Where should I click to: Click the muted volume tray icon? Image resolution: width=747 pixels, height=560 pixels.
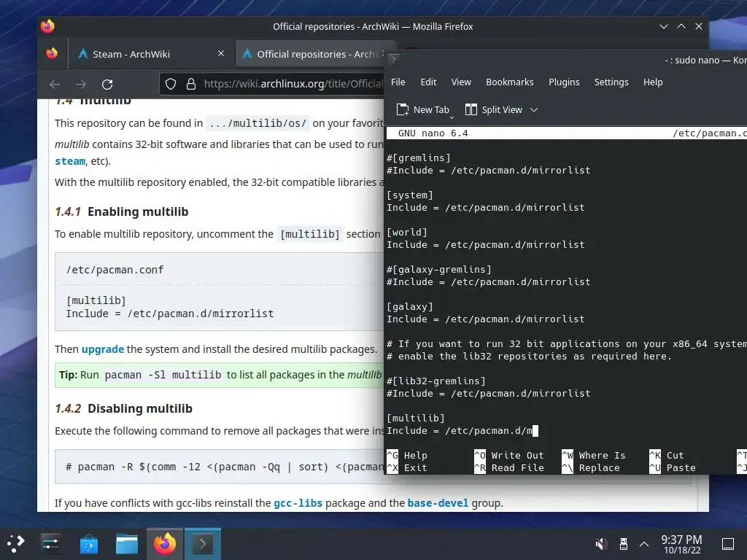click(x=602, y=543)
